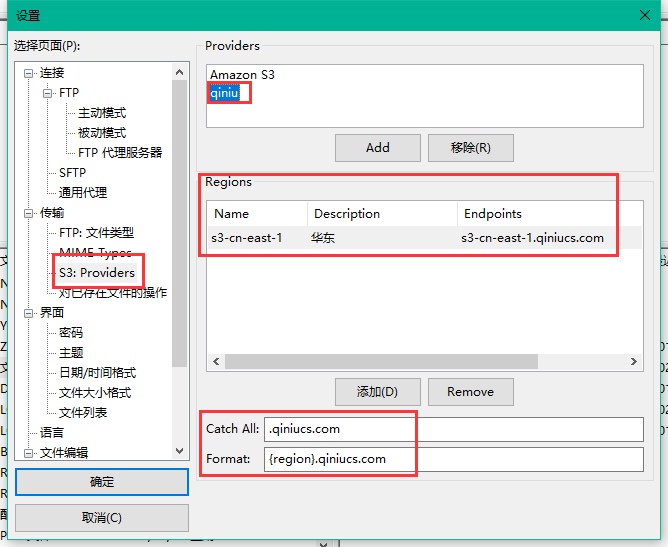668x547 pixels.
Task: Select the SFTP settings page
Action: pyautogui.click(x=72, y=173)
